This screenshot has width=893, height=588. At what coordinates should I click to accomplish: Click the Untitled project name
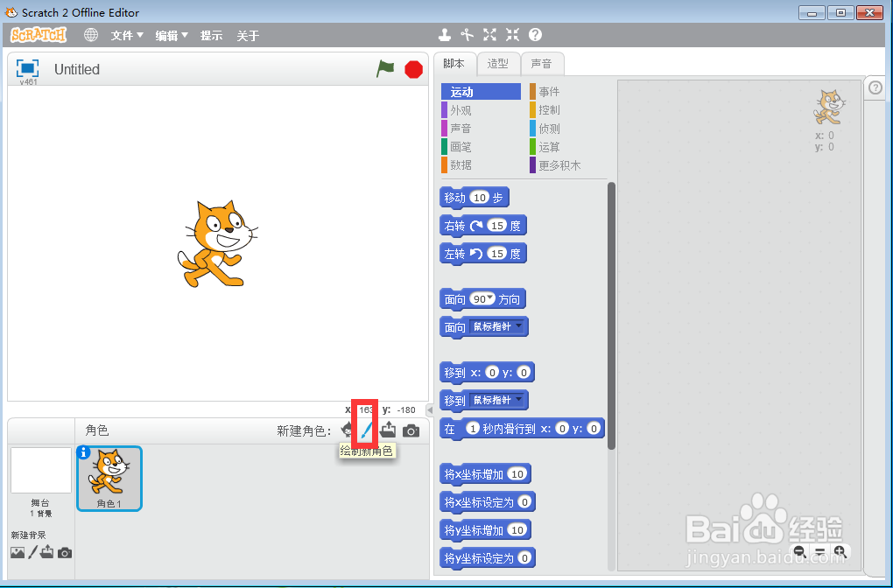pos(77,69)
